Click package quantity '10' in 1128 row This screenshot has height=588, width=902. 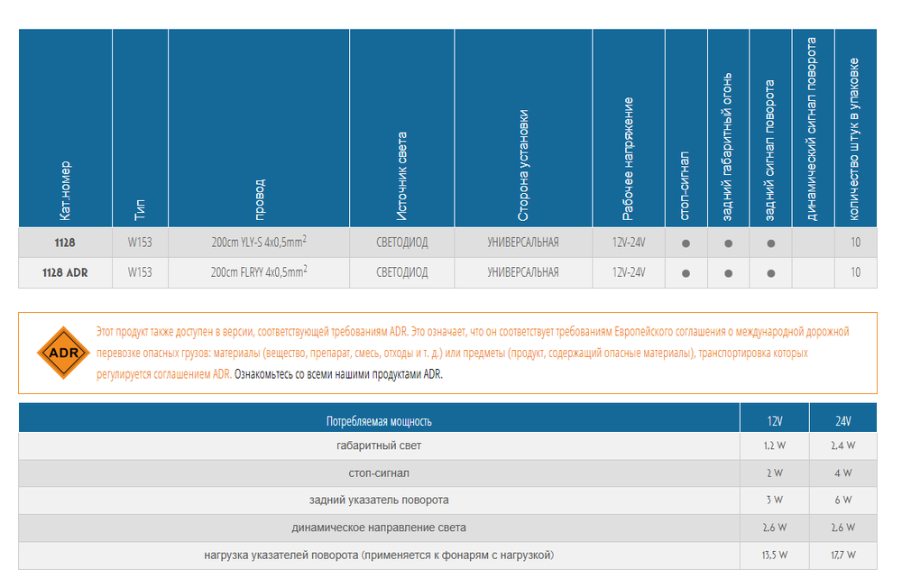855,243
